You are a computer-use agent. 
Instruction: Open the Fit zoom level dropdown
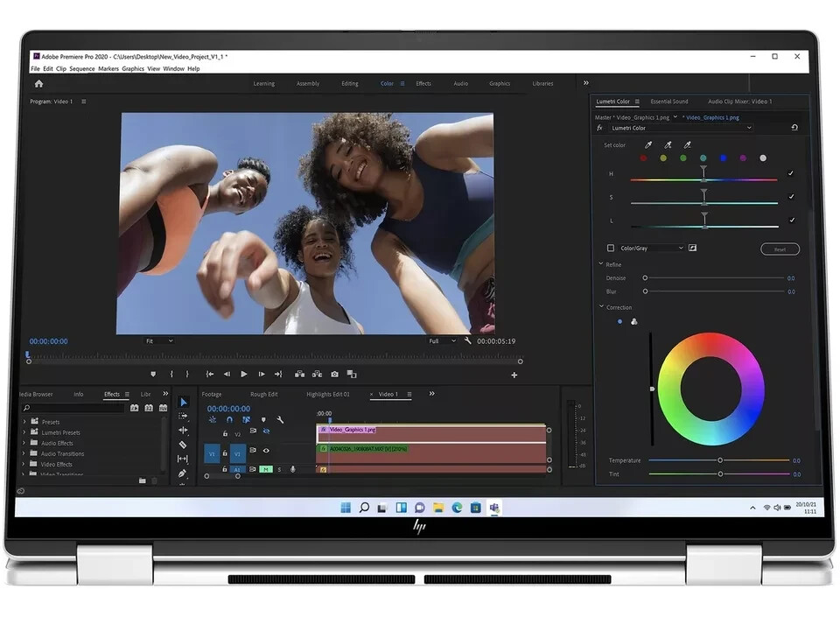[x=159, y=340]
